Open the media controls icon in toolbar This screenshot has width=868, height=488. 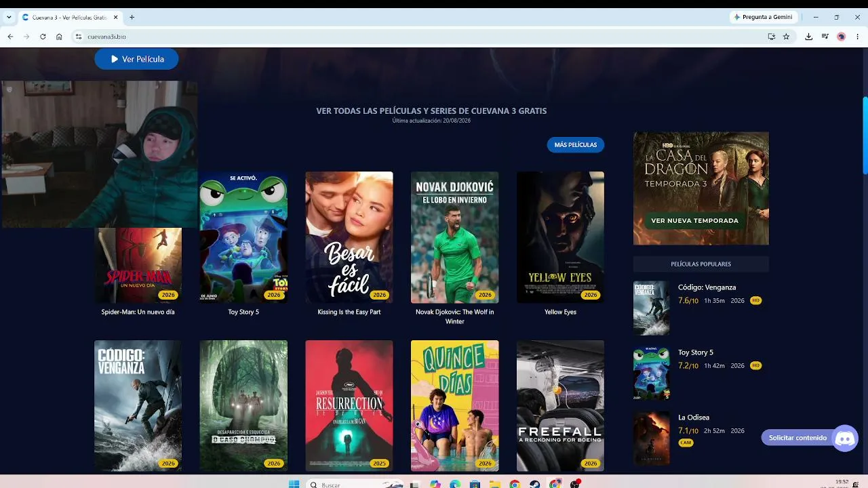825,37
